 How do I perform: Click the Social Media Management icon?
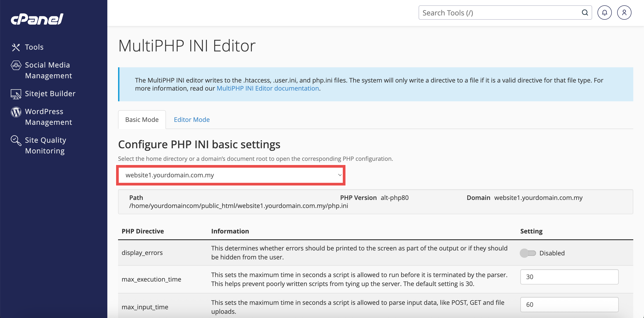[16, 66]
